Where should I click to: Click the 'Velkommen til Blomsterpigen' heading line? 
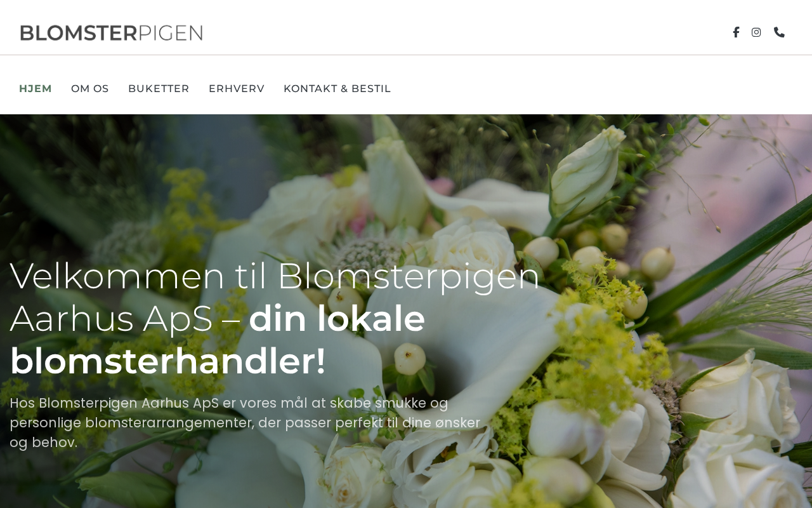point(275,276)
